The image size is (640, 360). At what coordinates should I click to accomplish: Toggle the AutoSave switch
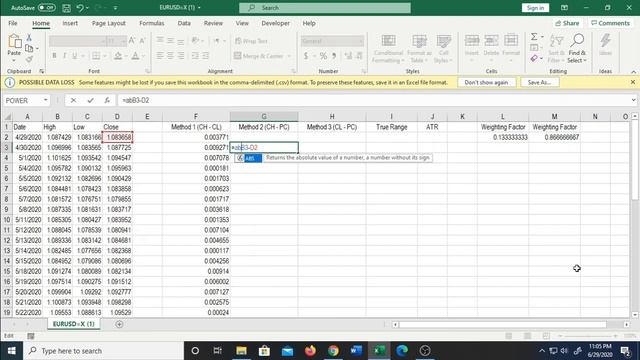point(47,8)
